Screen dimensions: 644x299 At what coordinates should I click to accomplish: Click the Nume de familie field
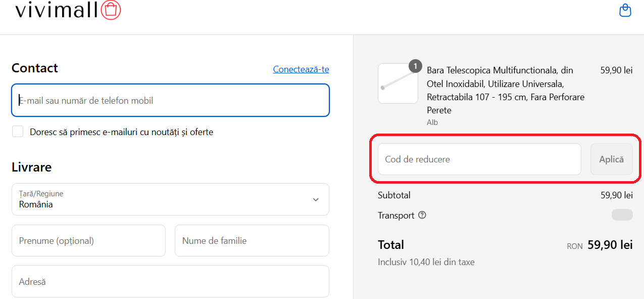click(252, 240)
